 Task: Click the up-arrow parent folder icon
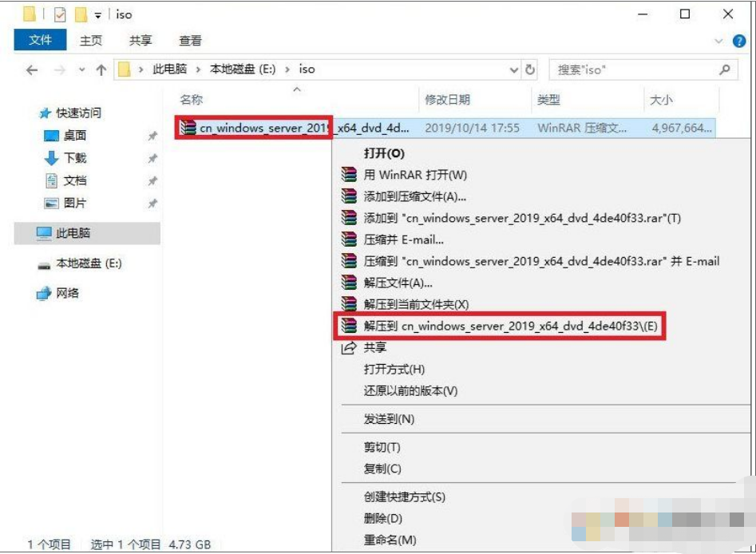[x=101, y=69]
